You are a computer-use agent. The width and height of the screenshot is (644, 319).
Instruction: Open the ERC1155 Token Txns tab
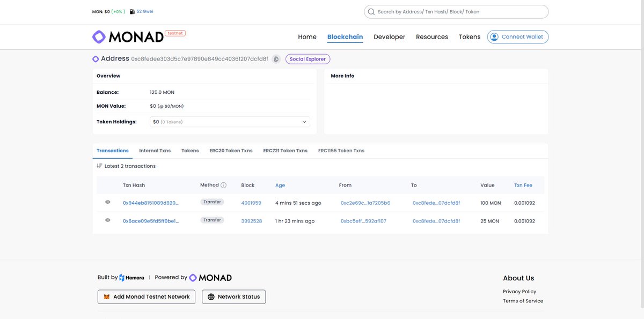click(x=341, y=151)
